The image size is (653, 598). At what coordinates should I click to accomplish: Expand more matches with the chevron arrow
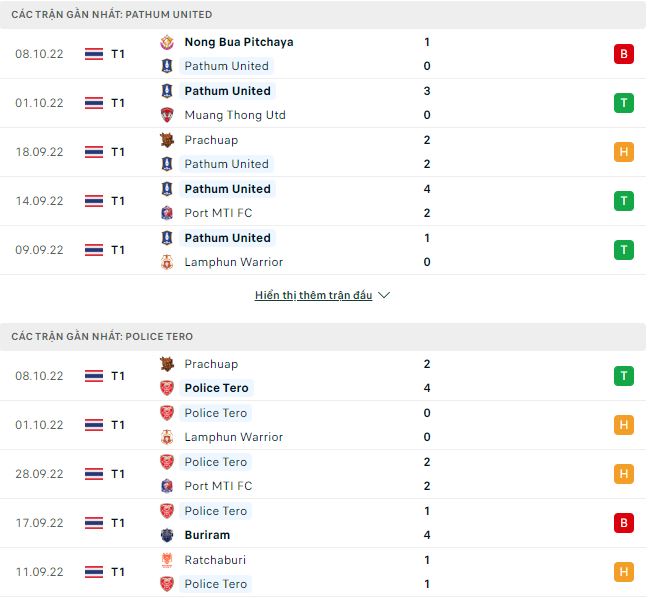385,296
